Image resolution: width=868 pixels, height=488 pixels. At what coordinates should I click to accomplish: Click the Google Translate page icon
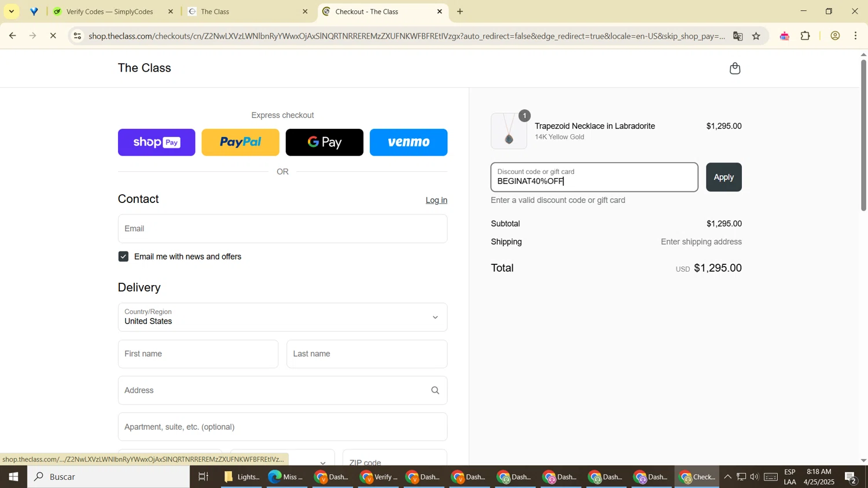(738, 36)
